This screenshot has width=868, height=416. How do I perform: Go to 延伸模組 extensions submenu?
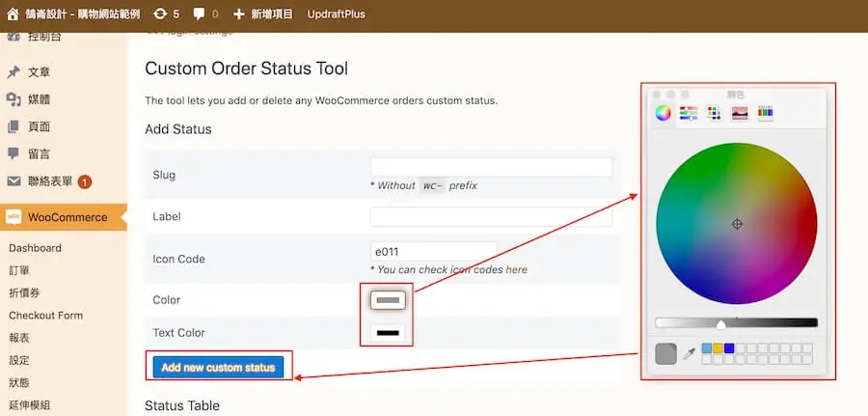pyautogui.click(x=29, y=405)
